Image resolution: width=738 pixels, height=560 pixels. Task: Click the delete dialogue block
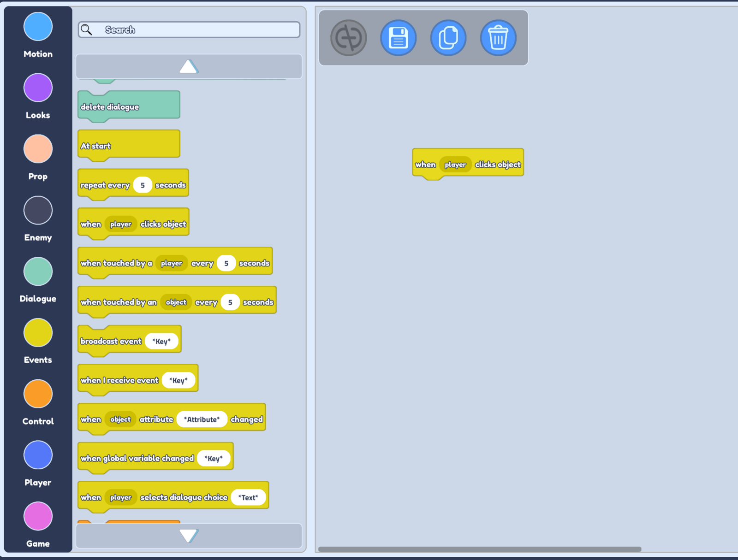pos(128,106)
